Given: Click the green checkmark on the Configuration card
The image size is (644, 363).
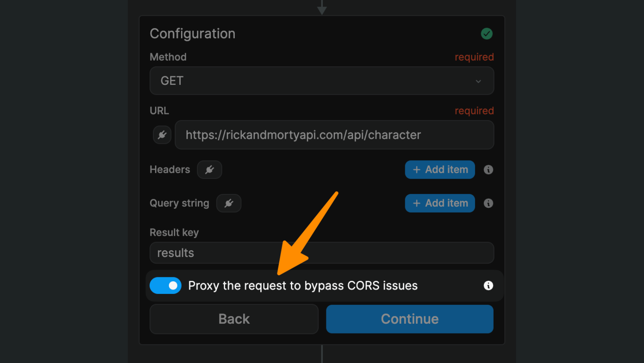Looking at the screenshot, I should coord(487,33).
